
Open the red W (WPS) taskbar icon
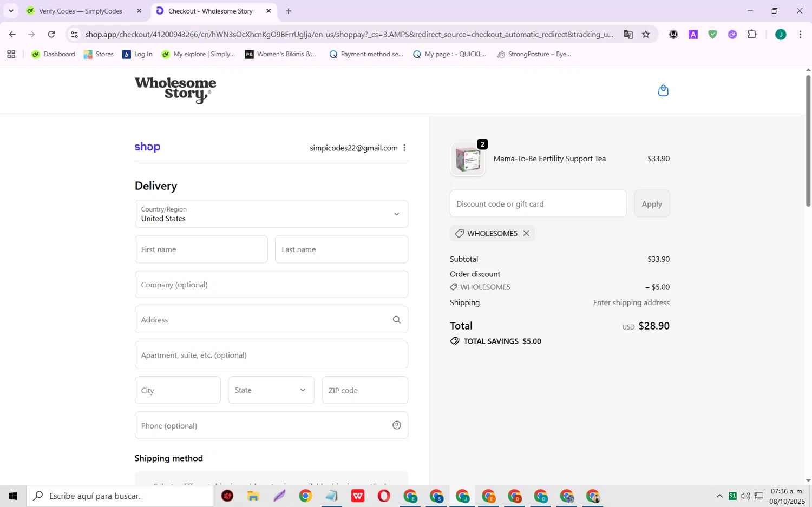(x=358, y=496)
